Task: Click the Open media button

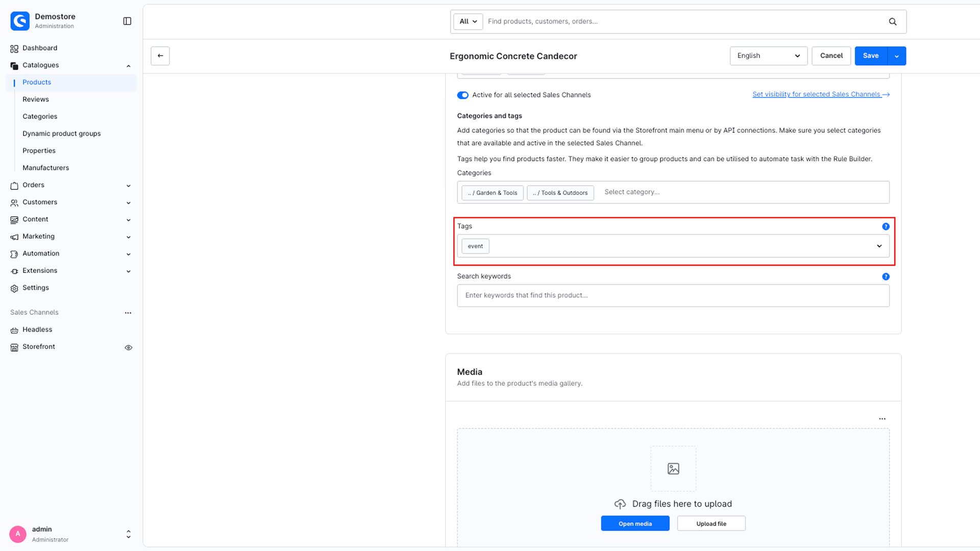Action: (635, 523)
